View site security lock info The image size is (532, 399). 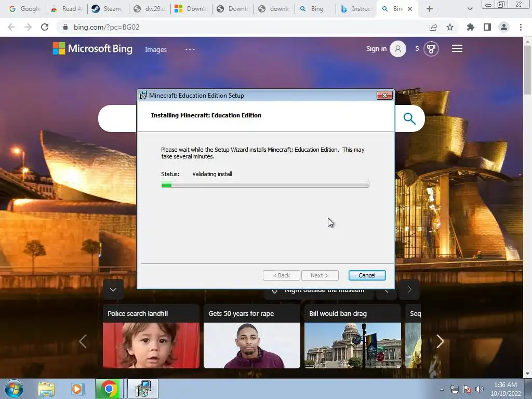coord(65,27)
